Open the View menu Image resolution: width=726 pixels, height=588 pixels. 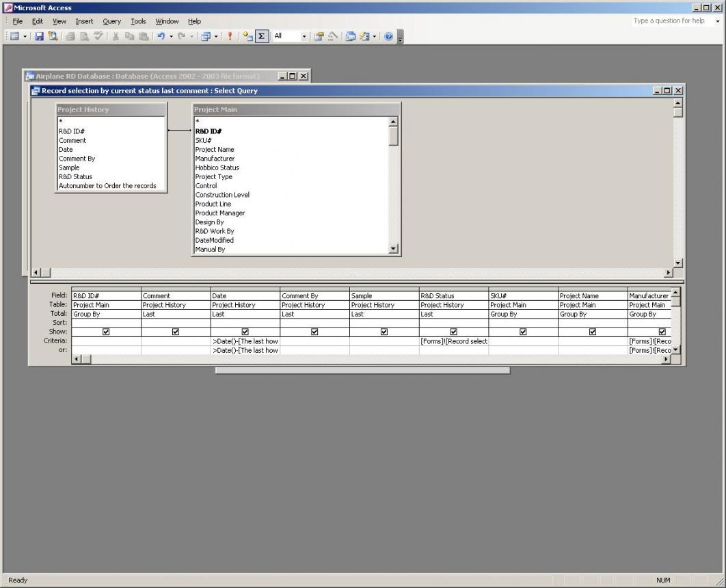[59, 21]
